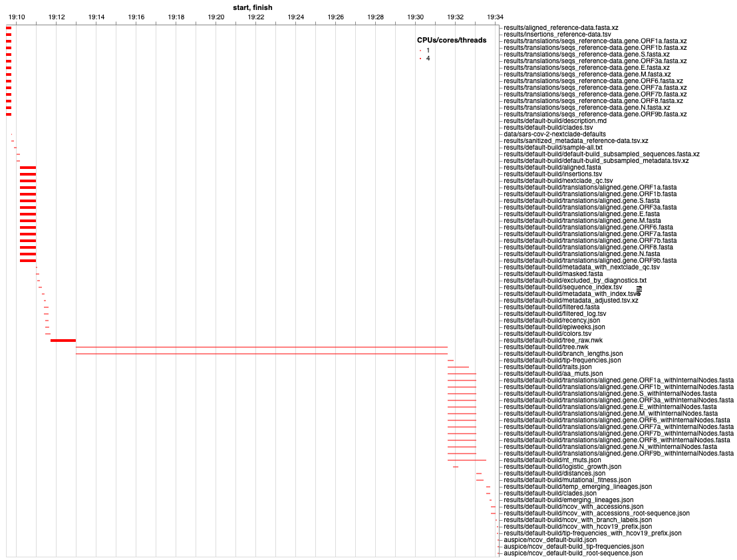The image size is (737, 560).
Task: Click the default-build/aligned.fasta label
Action: point(552,167)
